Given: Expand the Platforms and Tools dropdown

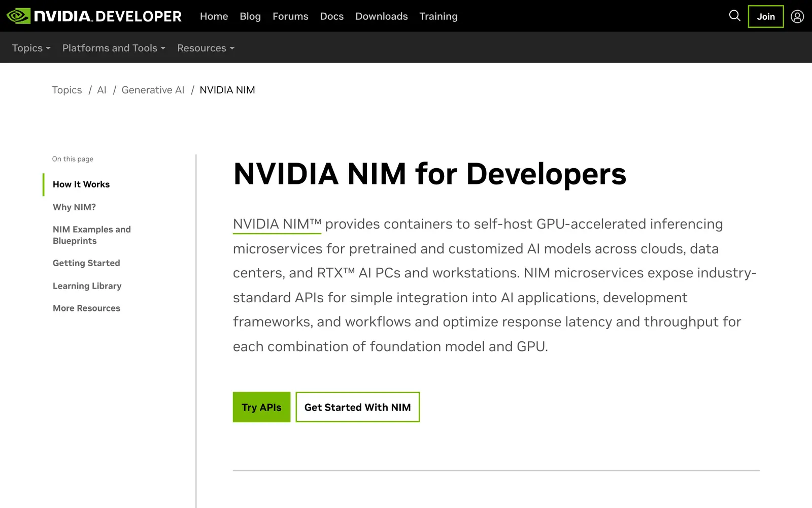Looking at the screenshot, I should [x=114, y=48].
